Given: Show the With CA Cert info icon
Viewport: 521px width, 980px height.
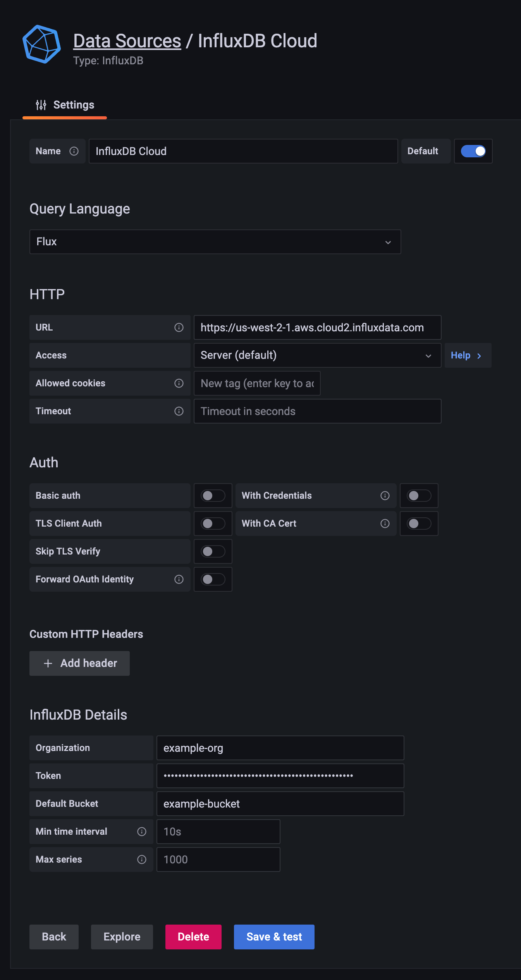Looking at the screenshot, I should (x=385, y=524).
